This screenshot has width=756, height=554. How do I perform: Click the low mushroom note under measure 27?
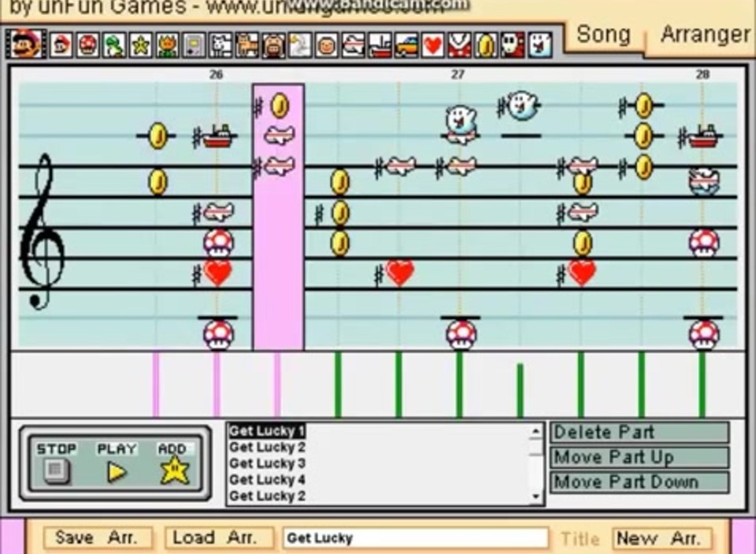[461, 334]
